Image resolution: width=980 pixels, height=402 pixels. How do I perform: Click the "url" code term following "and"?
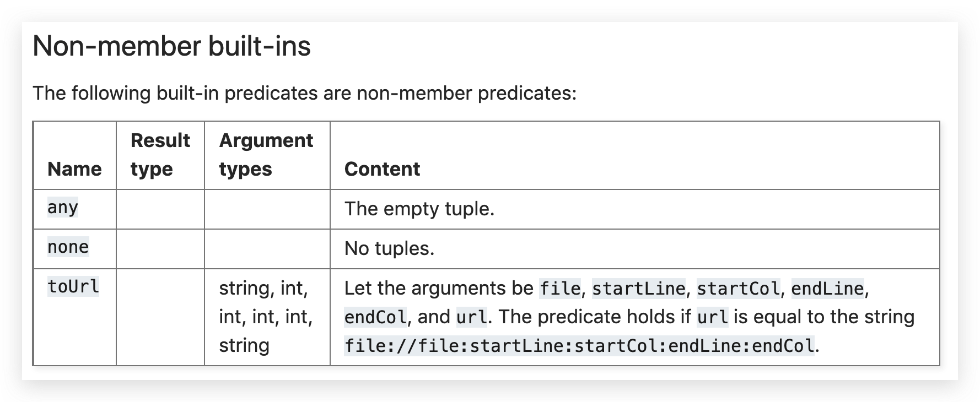pos(471,317)
